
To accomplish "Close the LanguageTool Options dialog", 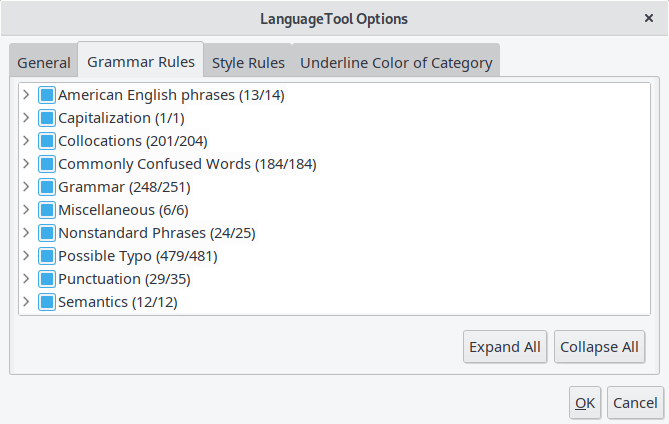I will [649, 18].
